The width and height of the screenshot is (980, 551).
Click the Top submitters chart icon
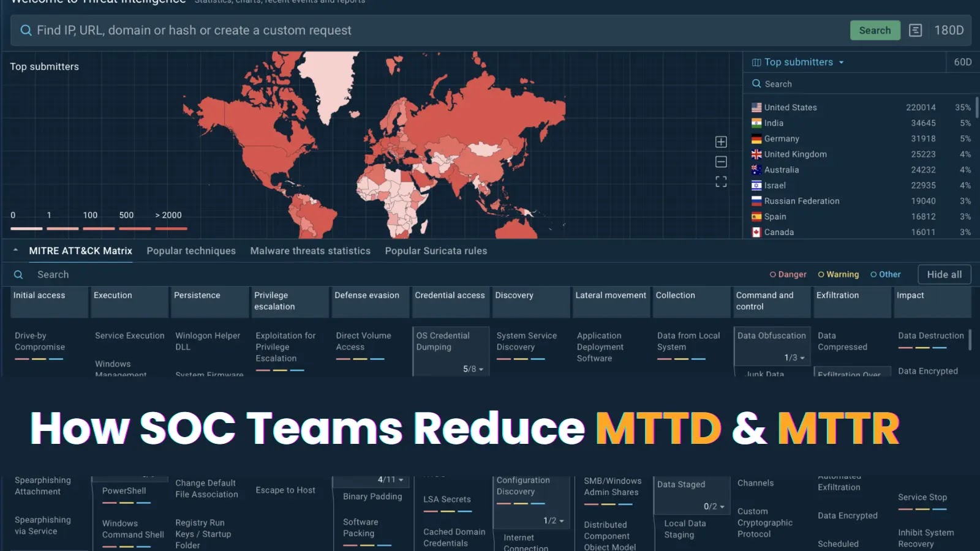point(756,62)
